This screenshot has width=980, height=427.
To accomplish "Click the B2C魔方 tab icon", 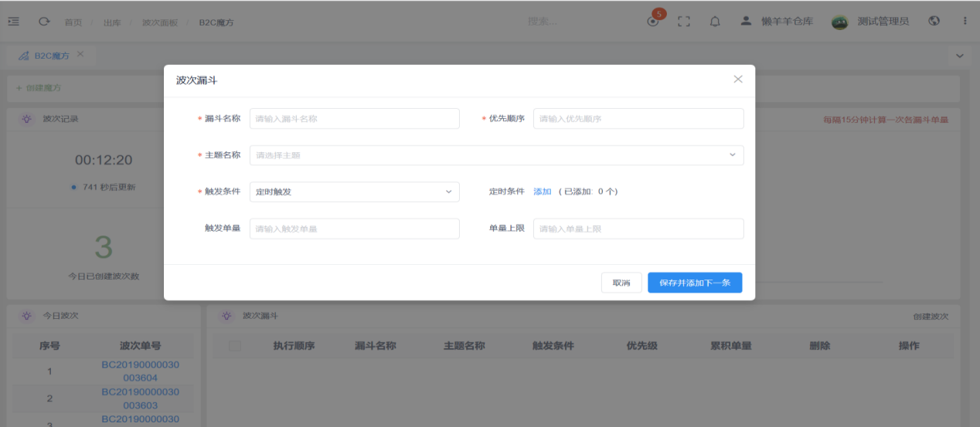I will pos(25,56).
